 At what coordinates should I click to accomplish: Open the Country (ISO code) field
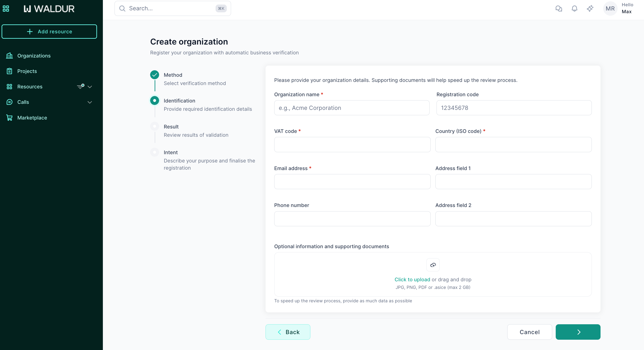(x=513, y=145)
